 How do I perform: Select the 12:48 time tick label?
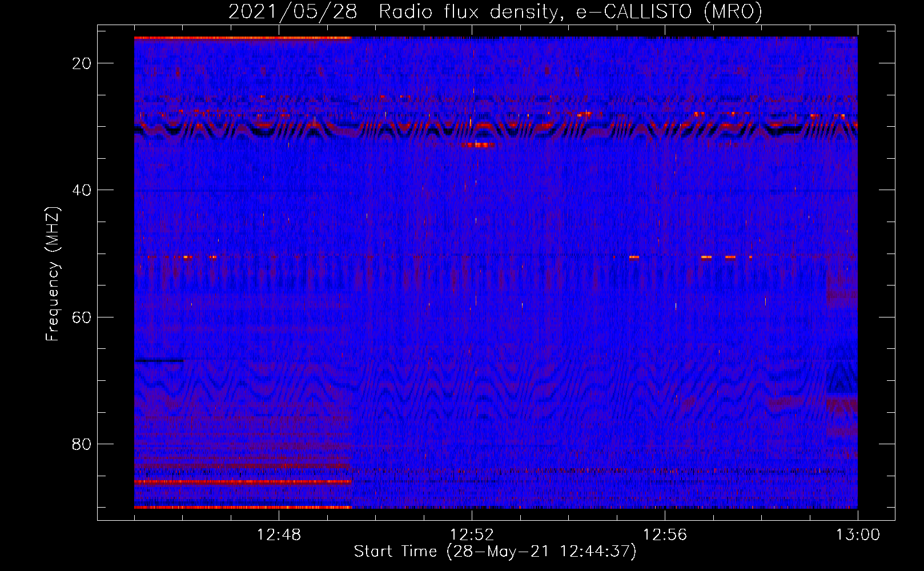click(279, 535)
